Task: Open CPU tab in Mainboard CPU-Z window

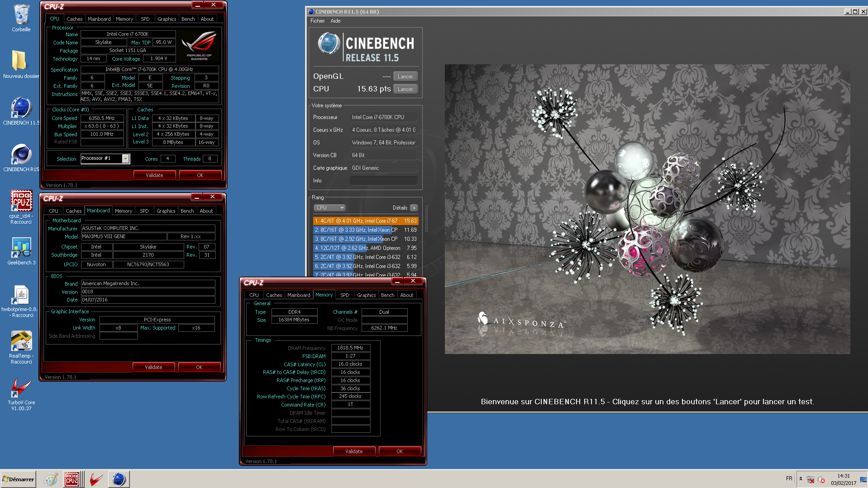Action: tap(53, 211)
